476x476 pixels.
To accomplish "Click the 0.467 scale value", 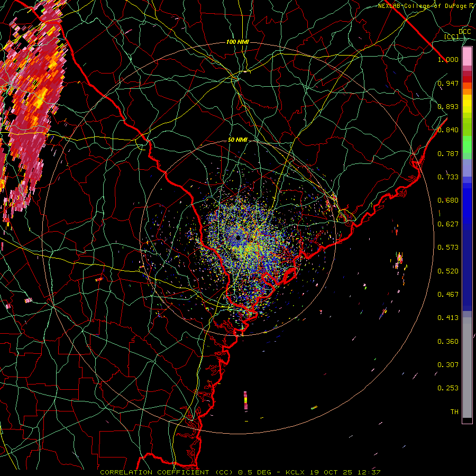I will (448, 295).
